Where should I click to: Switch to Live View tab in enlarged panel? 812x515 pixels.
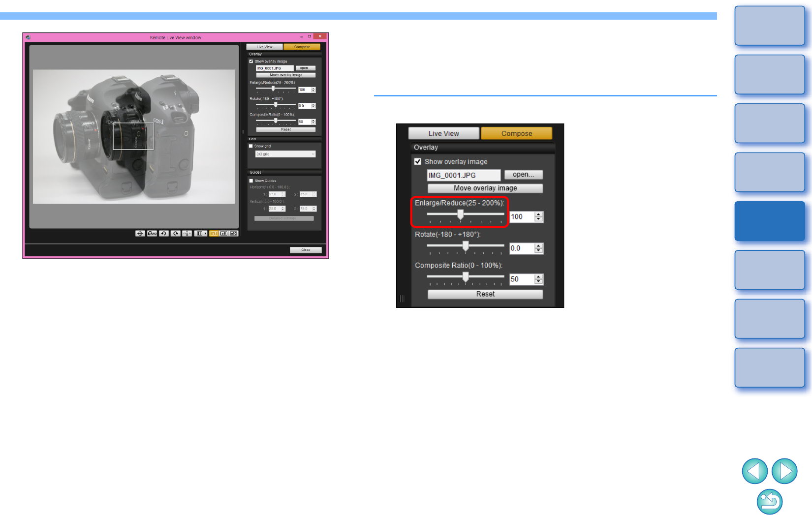click(444, 133)
